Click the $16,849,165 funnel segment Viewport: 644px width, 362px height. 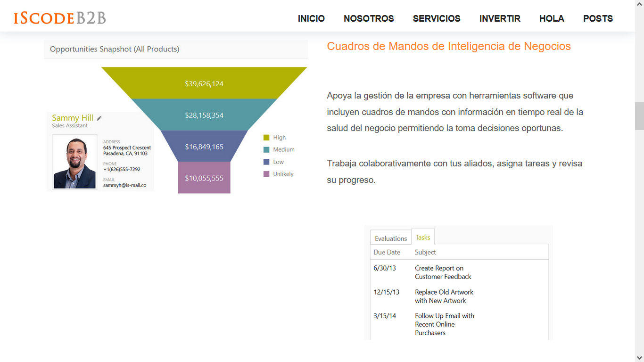(204, 147)
